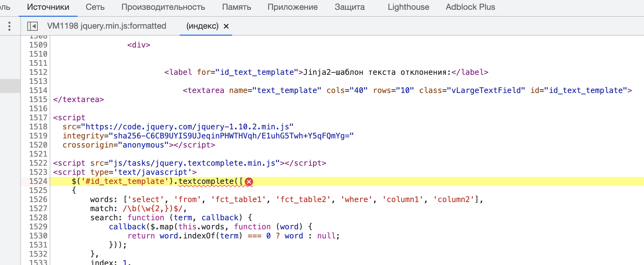Open the three-dot more options menu
The width and height of the screenshot is (644, 265).
click(x=9, y=26)
